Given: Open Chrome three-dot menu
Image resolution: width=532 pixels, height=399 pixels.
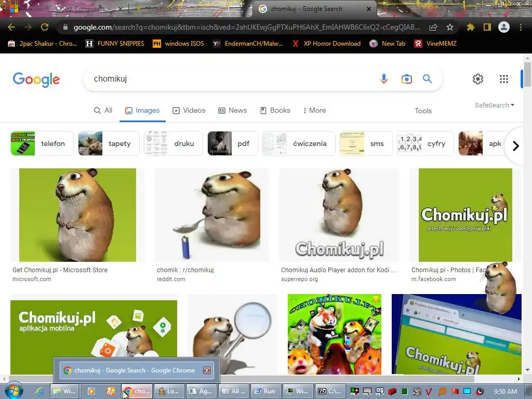Looking at the screenshot, I should click(x=521, y=27).
